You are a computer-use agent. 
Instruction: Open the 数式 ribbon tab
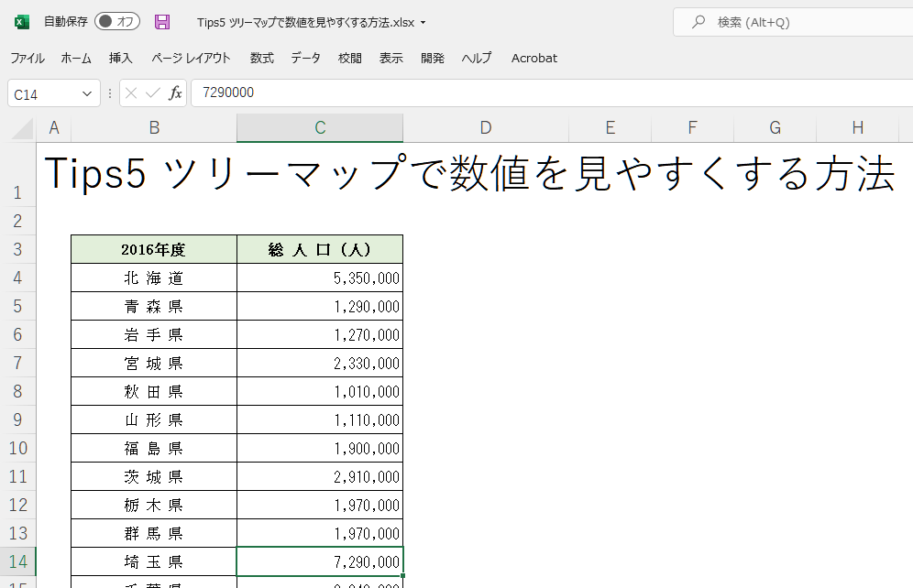point(262,58)
